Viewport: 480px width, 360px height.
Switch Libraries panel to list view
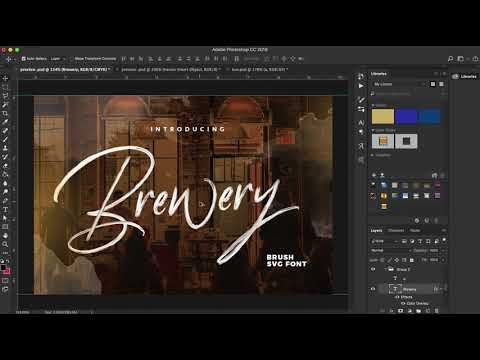(441, 84)
